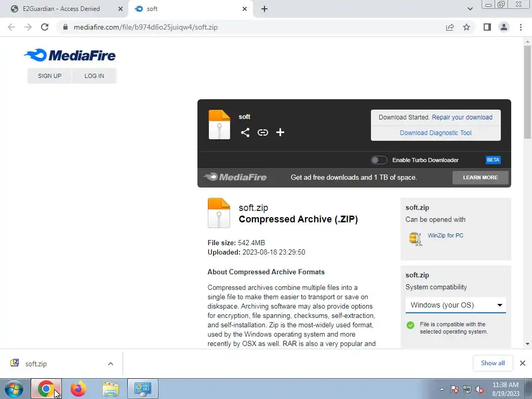This screenshot has width=532, height=399.
Task: Go back using browser back arrow
Action: pos(11,27)
